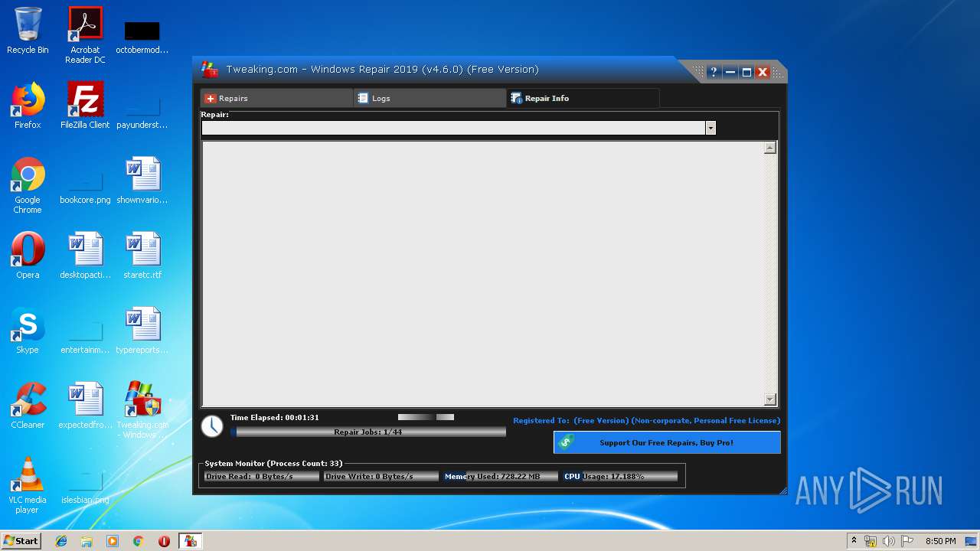Select the CCleaner desktop shortcut

point(28,406)
